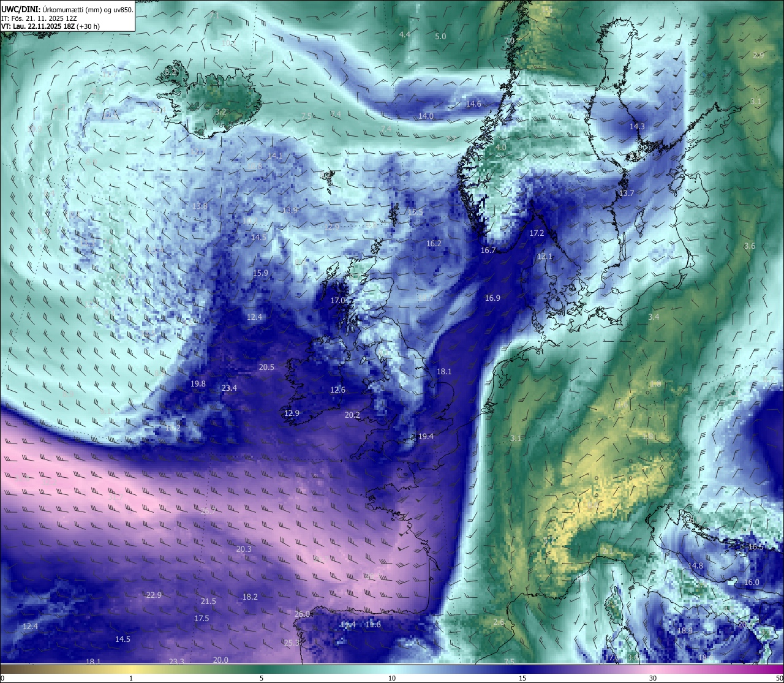Screen dimensions: 784x683
Task: Click the 14.3 value label
Action: click(x=637, y=127)
